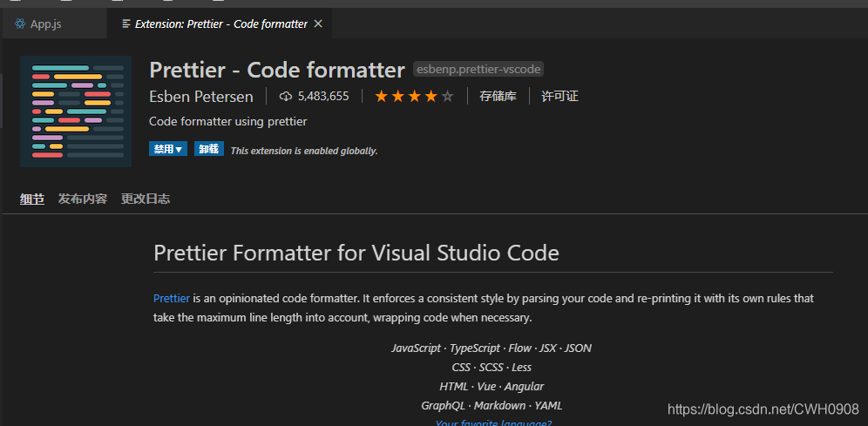Select the 发布内容 contributions tab
This screenshot has height=426, width=868.
click(x=83, y=199)
